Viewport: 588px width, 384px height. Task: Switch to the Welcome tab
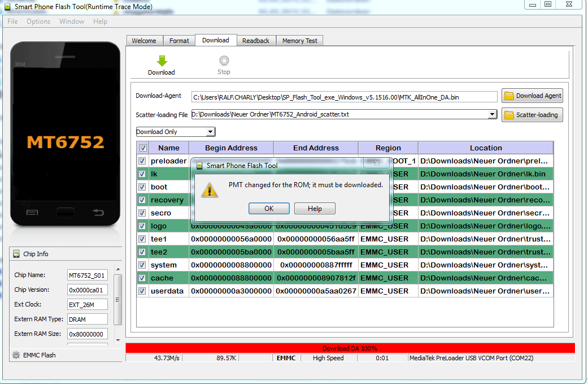pos(145,41)
